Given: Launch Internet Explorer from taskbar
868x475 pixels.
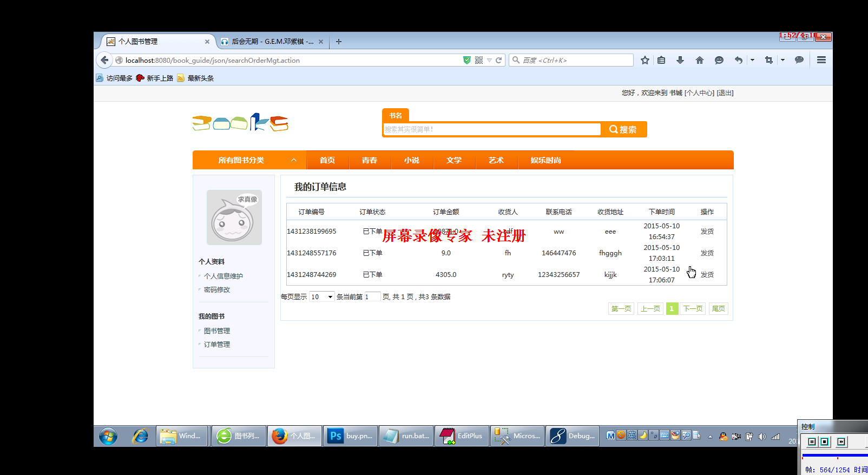Looking at the screenshot, I should tap(140, 436).
